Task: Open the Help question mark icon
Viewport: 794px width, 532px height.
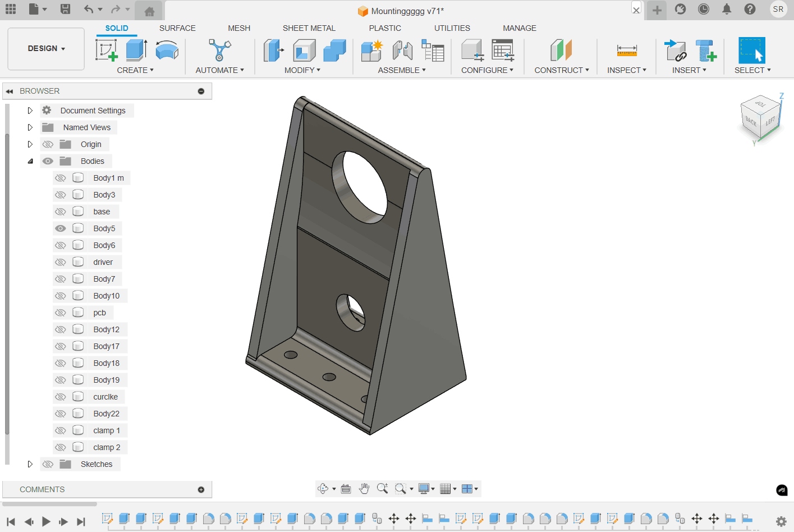Action: coord(750,9)
